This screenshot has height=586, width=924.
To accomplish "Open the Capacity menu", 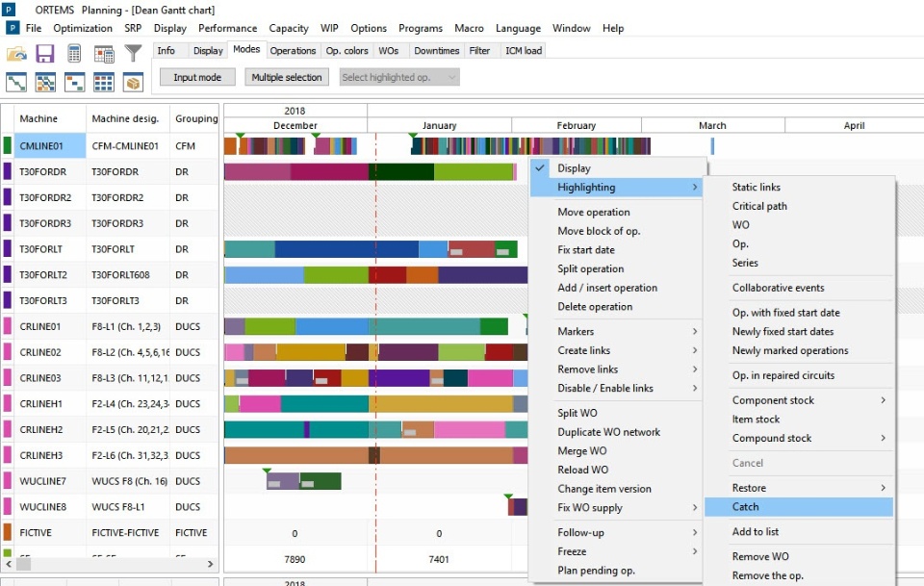I will [x=288, y=28].
